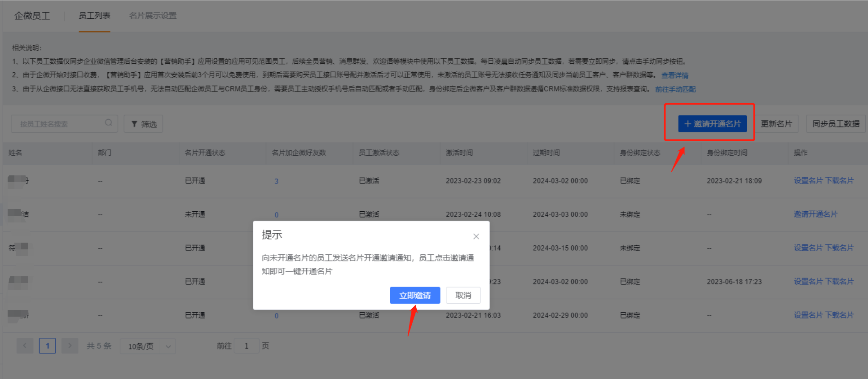This screenshot has width=868, height=379.
Task: Click the 按员工姓名搜索 input field
Action: 65,124
